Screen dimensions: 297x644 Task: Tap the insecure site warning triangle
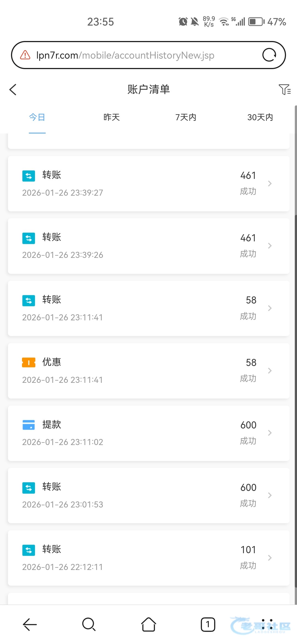[25, 55]
